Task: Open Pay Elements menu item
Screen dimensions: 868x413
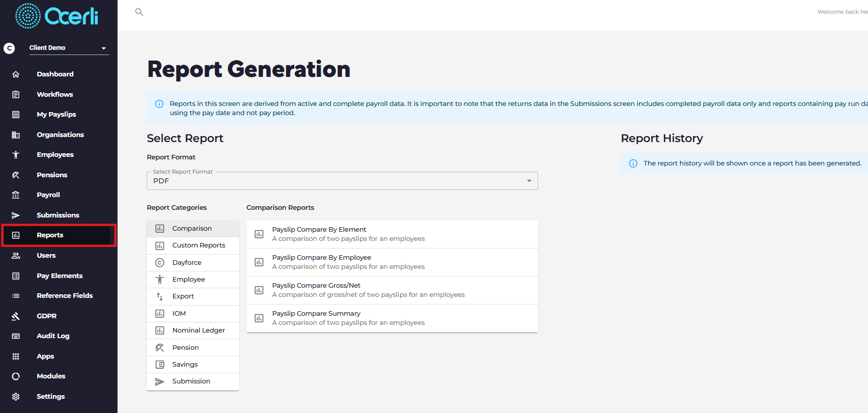Action: 59,276
